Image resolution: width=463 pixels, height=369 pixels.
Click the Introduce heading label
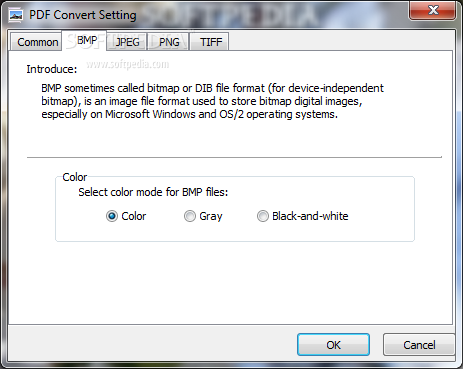coord(52,69)
